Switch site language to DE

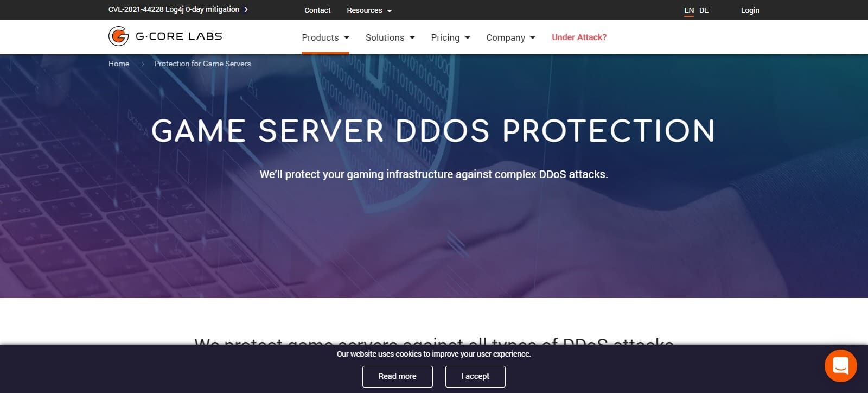pyautogui.click(x=704, y=10)
